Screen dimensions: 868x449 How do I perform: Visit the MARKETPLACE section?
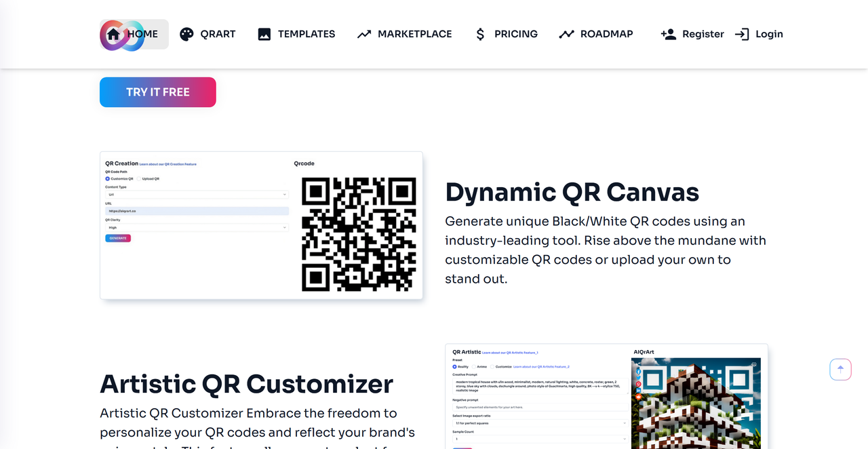coord(405,34)
